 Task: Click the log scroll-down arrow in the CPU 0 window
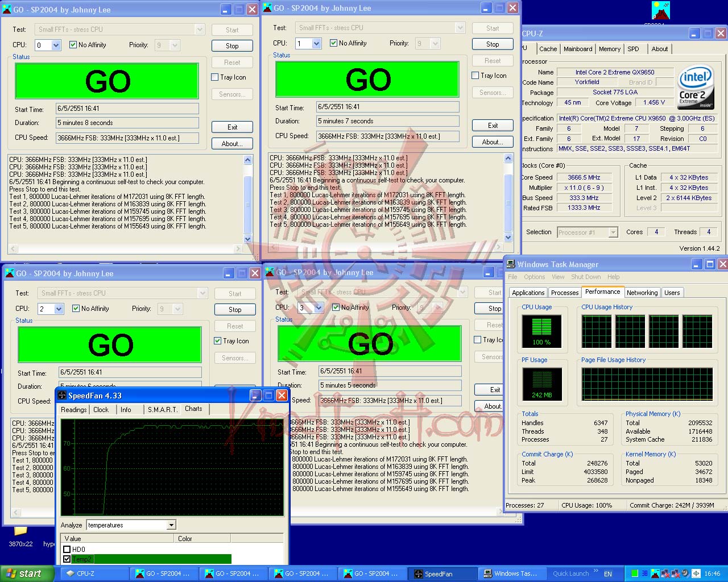(x=247, y=239)
